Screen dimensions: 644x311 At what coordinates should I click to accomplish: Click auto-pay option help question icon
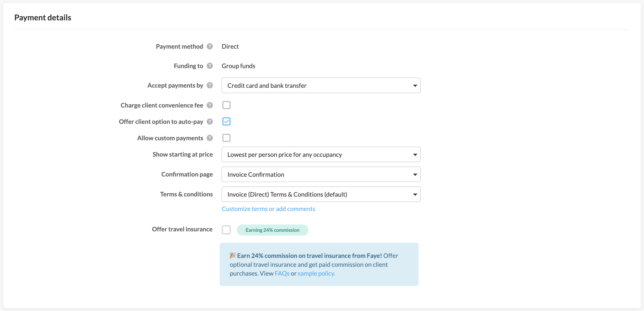click(x=210, y=122)
